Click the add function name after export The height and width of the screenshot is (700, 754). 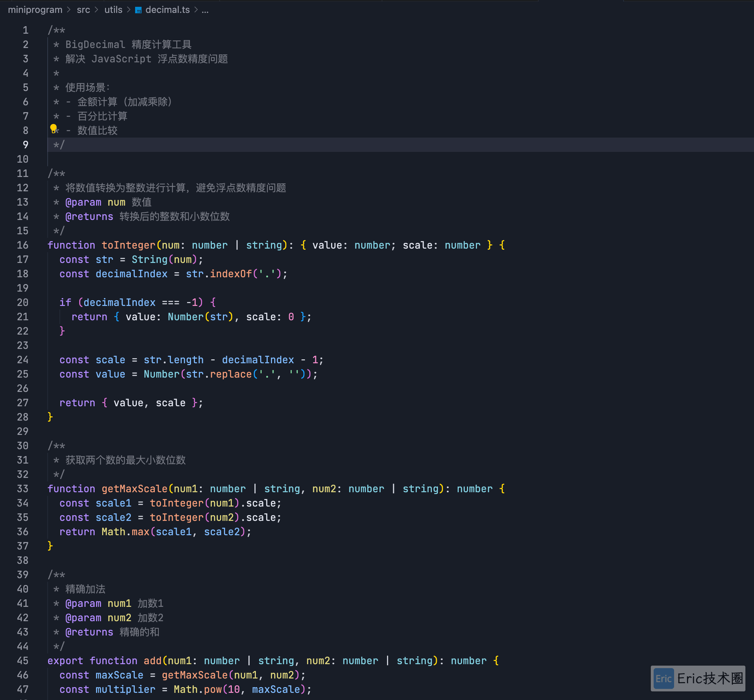point(153,661)
